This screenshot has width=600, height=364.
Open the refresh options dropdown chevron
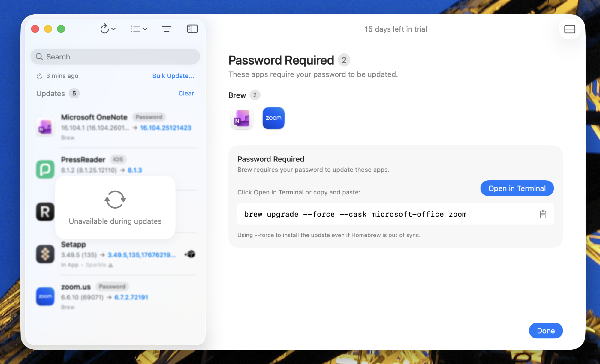click(113, 29)
